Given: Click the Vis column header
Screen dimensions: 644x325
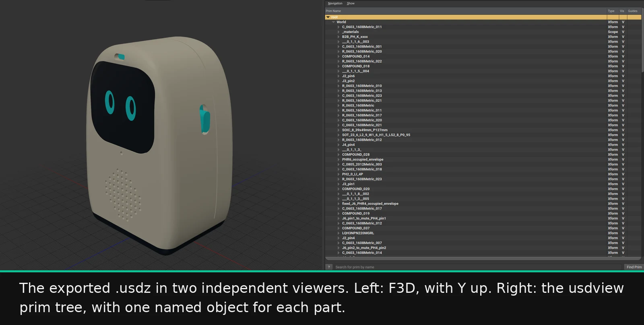Looking at the screenshot, I should (x=622, y=11).
